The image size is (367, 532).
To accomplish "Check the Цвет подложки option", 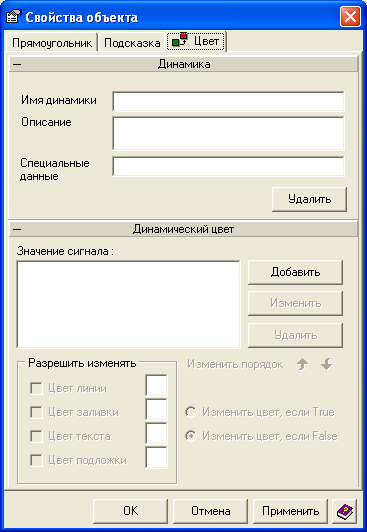I will [x=36, y=460].
